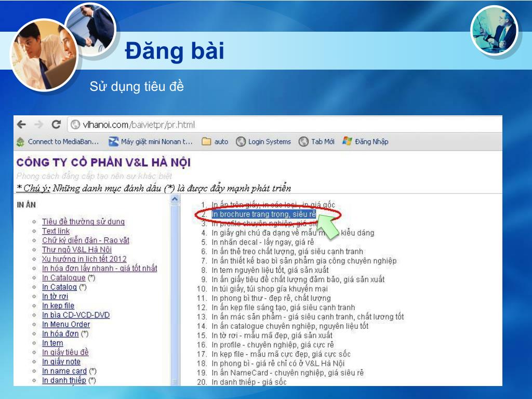Click the browser forward arrow
Image resolution: width=532 pixels, height=399 pixels.
(x=38, y=125)
